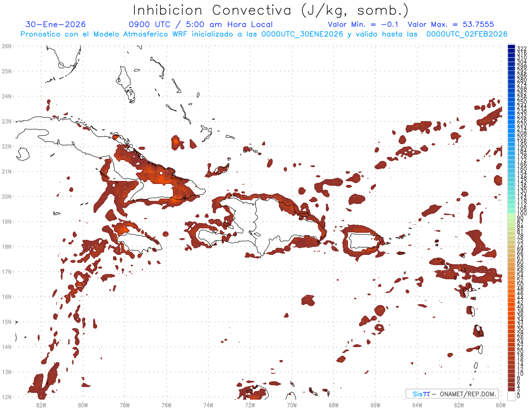Click the date '30-Ene-2026'
The height and width of the screenshot is (411, 532).
[56, 24]
